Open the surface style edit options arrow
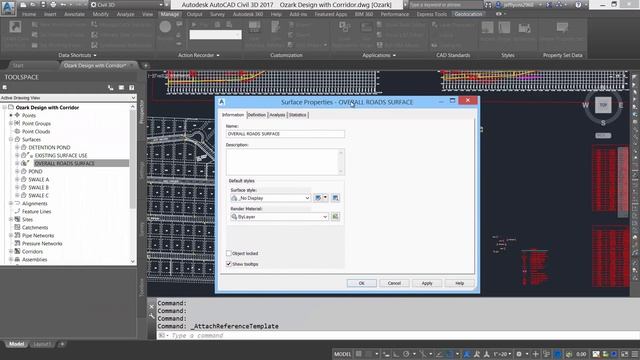 click(325, 198)
